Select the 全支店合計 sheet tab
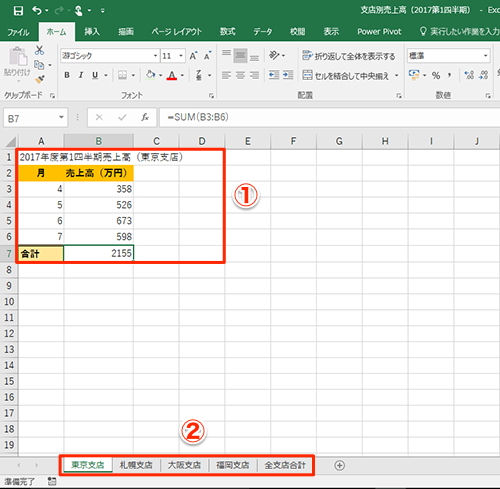500x489 pixels. coord(285,465)
